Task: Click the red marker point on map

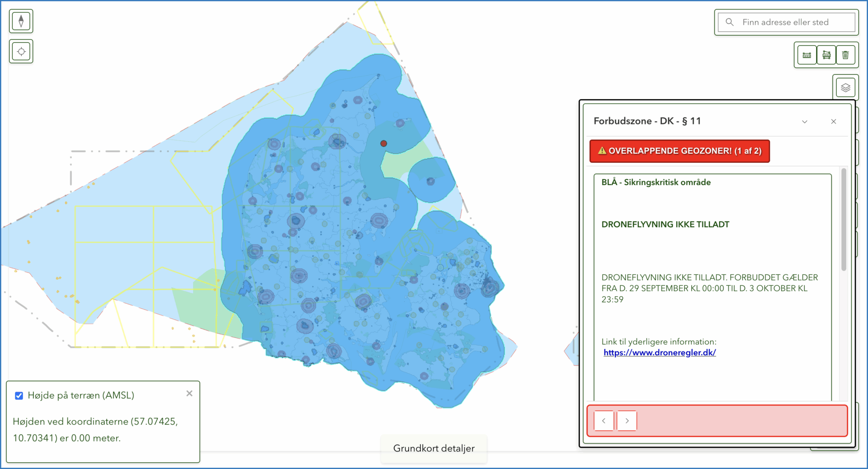Action: pyautogui.click(x=383, y=143)
